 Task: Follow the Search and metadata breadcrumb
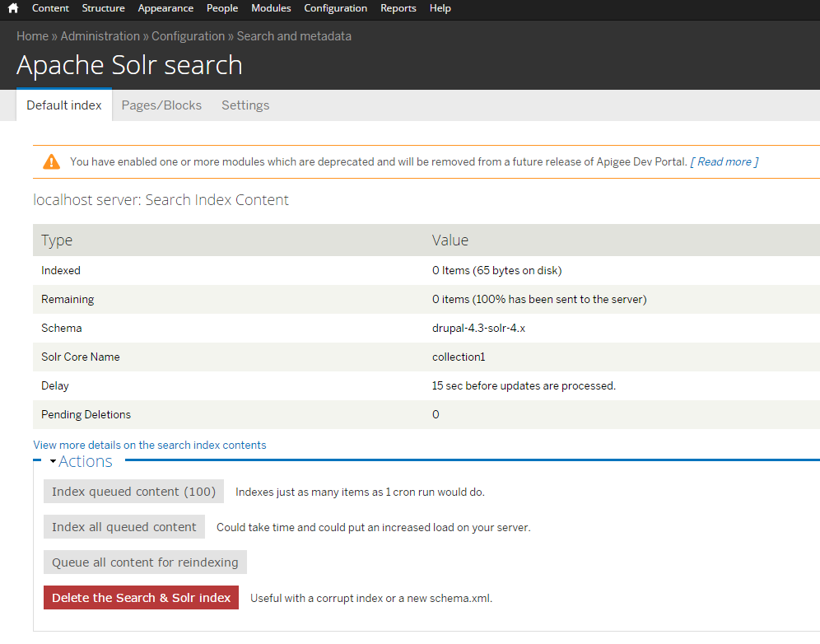[294, 36]
